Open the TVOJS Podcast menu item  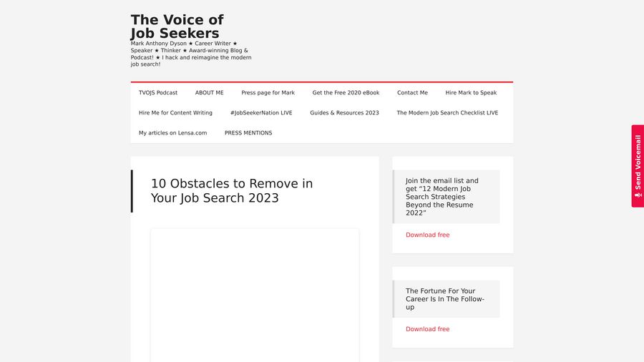coord(158,93)
